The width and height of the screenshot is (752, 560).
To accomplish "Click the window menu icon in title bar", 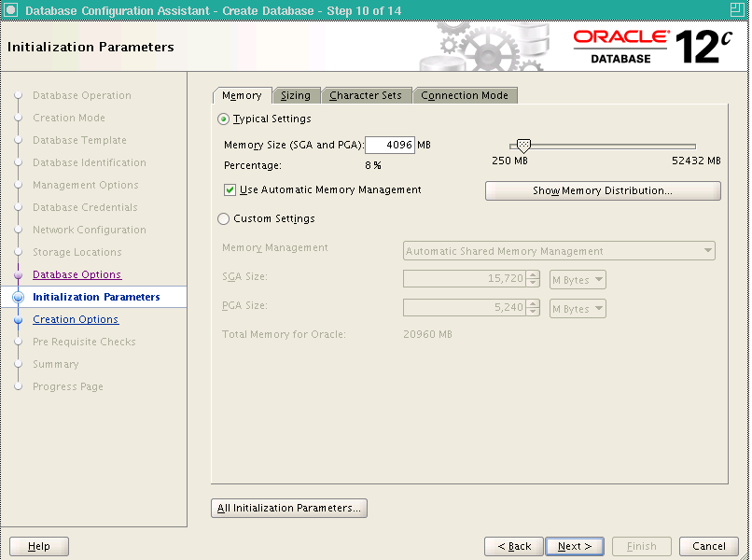I will click(10, 9).
